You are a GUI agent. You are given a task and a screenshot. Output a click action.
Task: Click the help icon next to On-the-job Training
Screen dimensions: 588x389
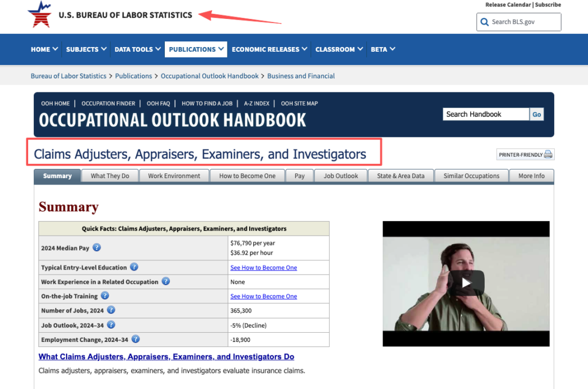105,295
